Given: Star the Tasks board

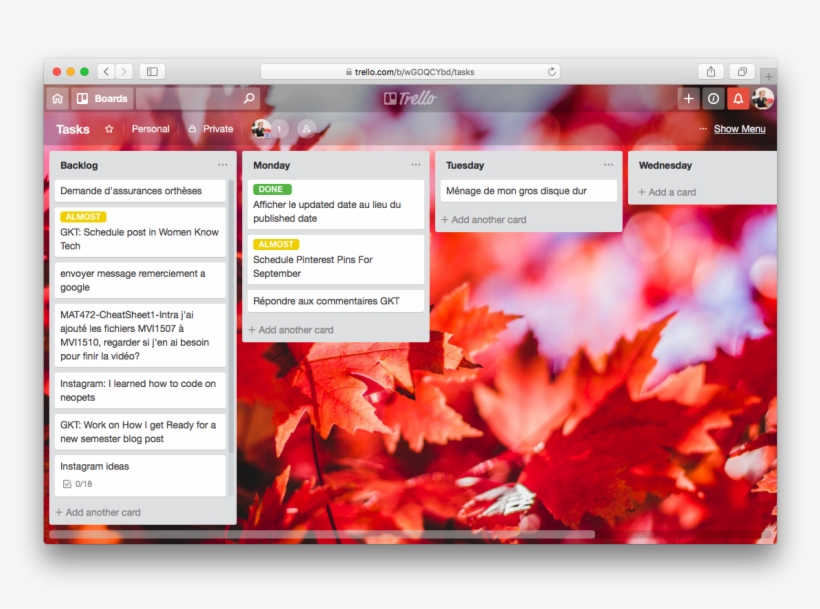Looking at the screenshot, I should [106, 129].
